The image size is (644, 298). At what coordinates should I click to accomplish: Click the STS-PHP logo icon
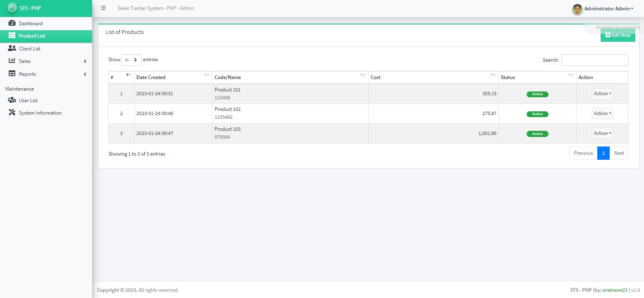(12, 8)
